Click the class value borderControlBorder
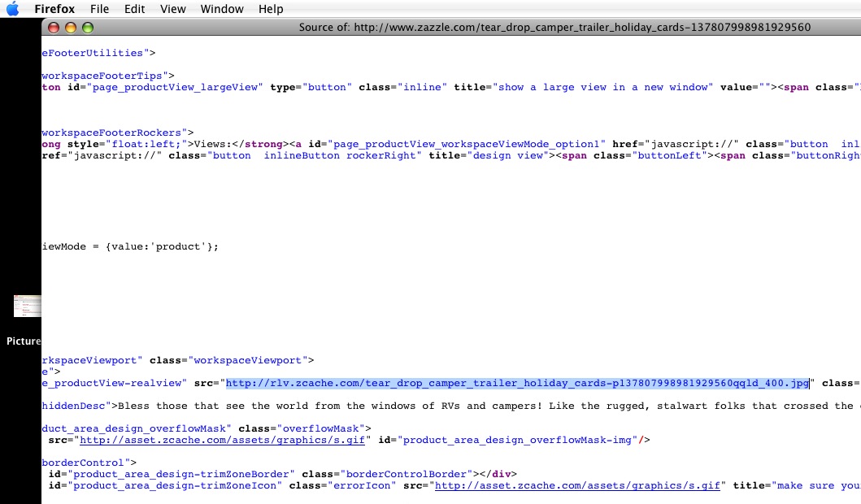 point(407,475)
